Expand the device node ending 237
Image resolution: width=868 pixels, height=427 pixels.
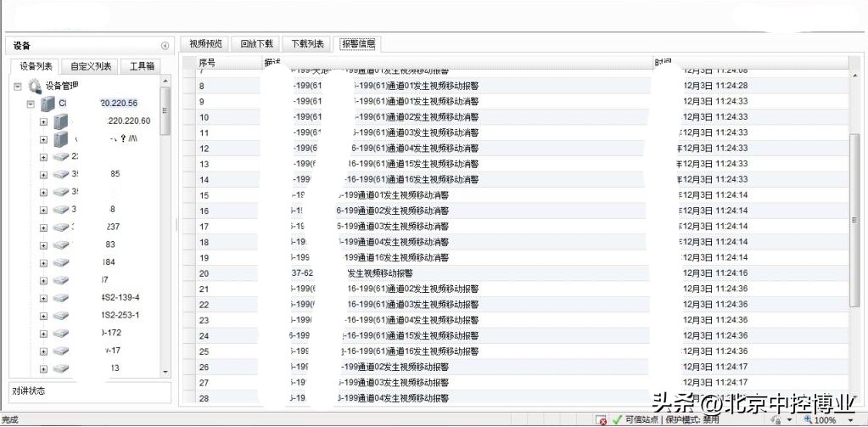click(44, 228)
